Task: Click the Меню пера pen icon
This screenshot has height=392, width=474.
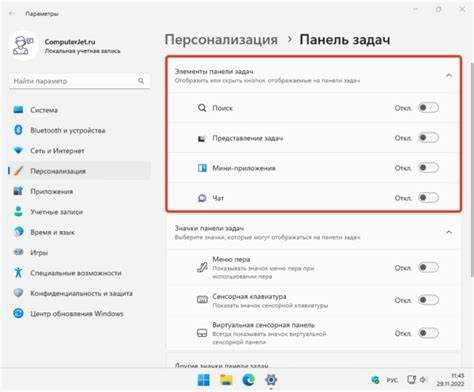Action: click(x=202, y=267)
